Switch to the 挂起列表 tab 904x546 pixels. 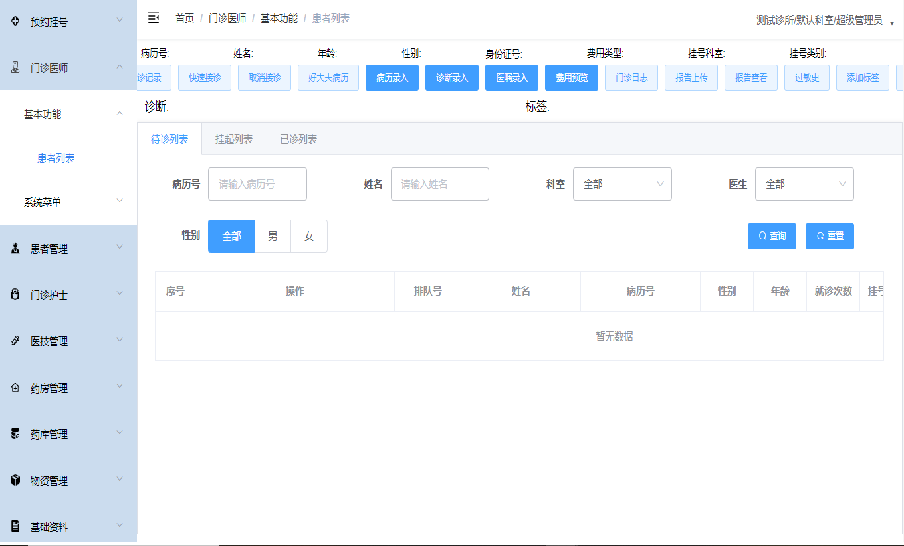pyautogui.click(x=233, y=140)
